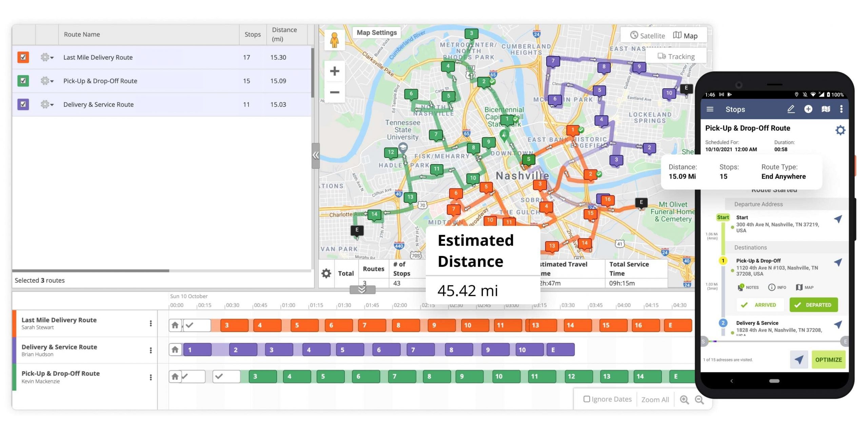Viewport: 868px width, 433px height.
Task: Toggle checkbox for Last Mile Delivery Route
Action: coord(23,57)
